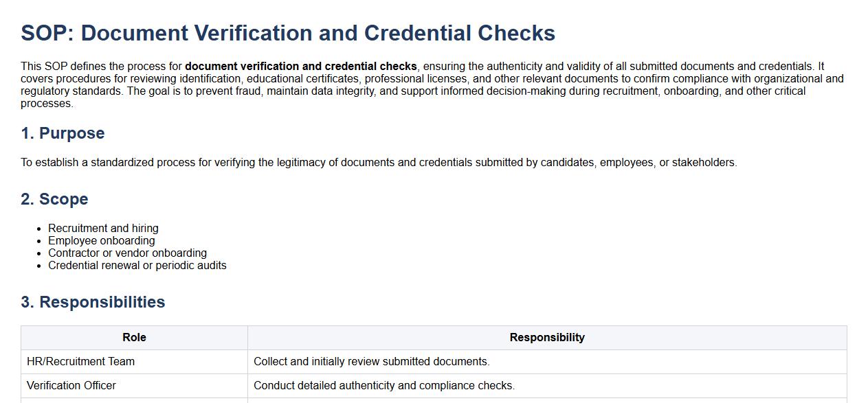Viewport: 868px width, 403px height.
Task: Click the "1. Purpose" heading
Action: (x=63, y=133)
